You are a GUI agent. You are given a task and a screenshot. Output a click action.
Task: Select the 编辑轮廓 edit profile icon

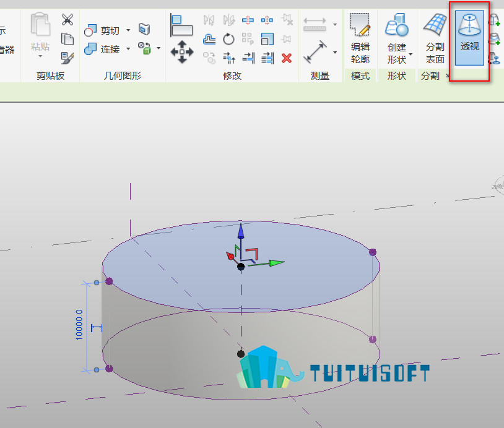[x=360, y=38]
